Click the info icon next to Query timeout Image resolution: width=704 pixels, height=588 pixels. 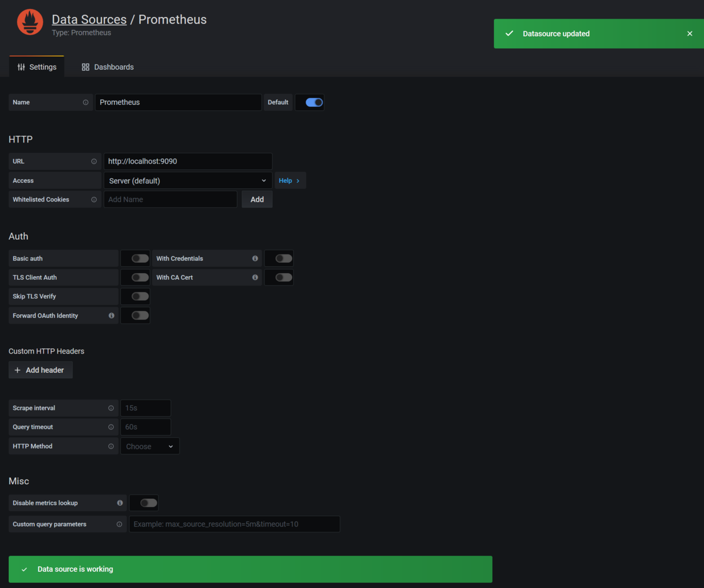[111, 427]
